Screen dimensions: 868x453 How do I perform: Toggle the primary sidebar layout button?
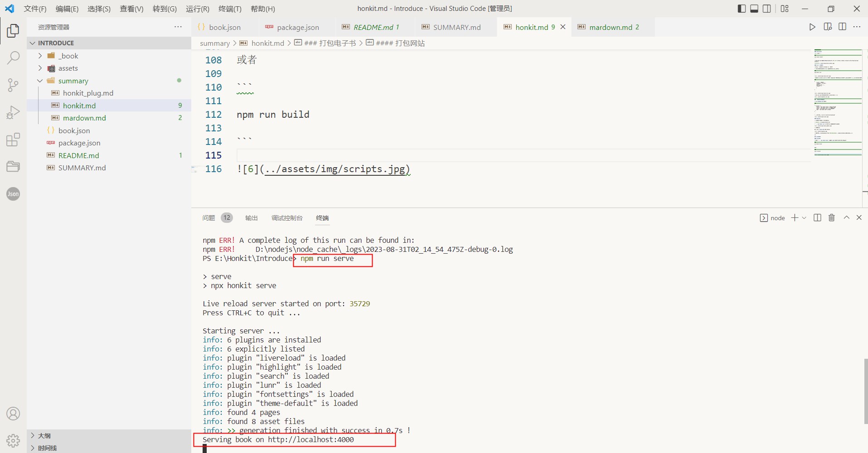tap(742, 9)
